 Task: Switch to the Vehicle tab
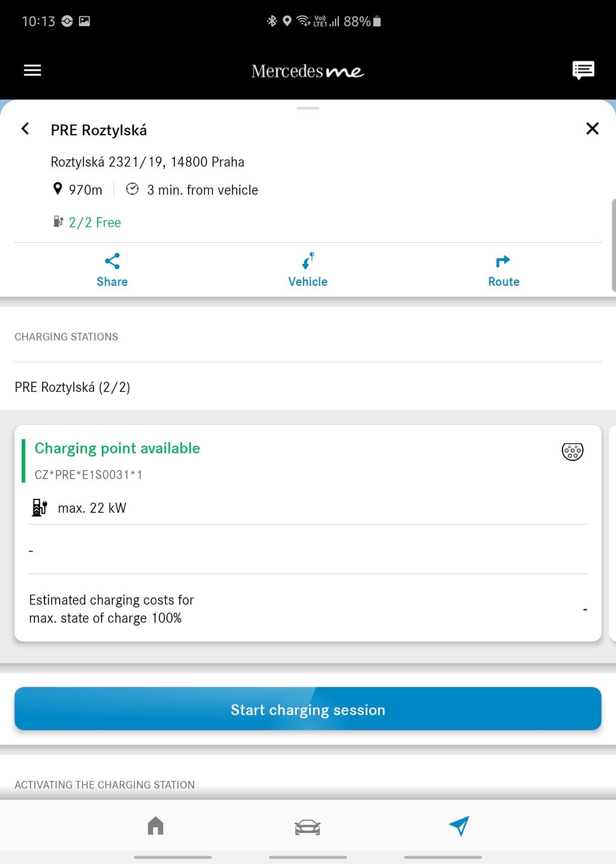coord(307,827)
